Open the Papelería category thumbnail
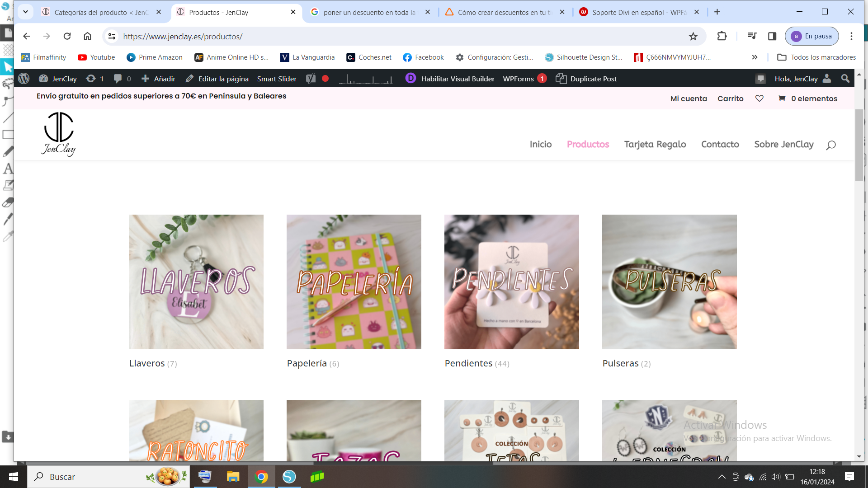868x488 pixels. (354, 282)
